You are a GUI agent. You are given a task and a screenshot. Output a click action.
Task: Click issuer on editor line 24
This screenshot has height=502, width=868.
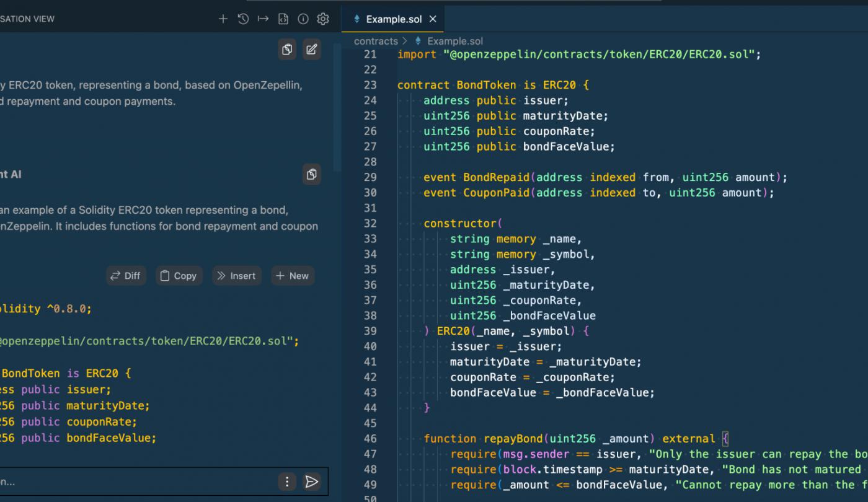point(543,100)
